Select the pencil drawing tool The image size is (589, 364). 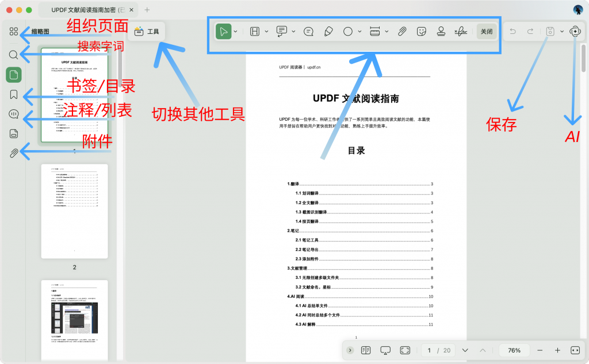click(328, 32)
